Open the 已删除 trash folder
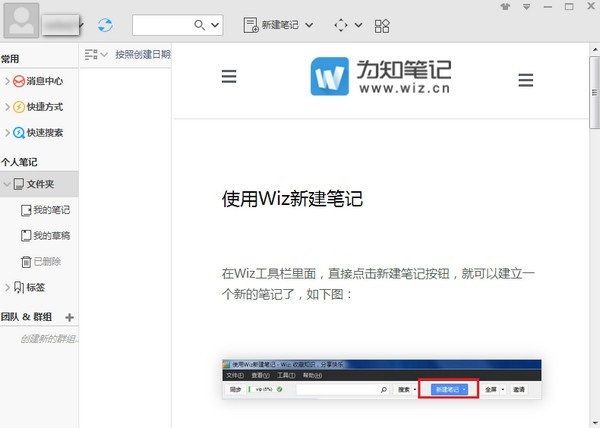This screenshot has height=428, width=600. click(x=41, y=262)
